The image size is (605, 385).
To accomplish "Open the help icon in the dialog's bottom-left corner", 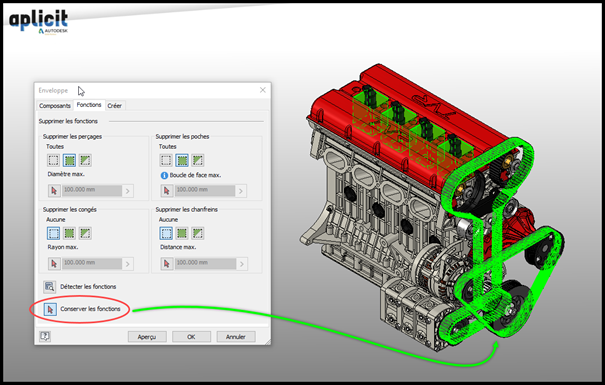I will click(45, 336).
